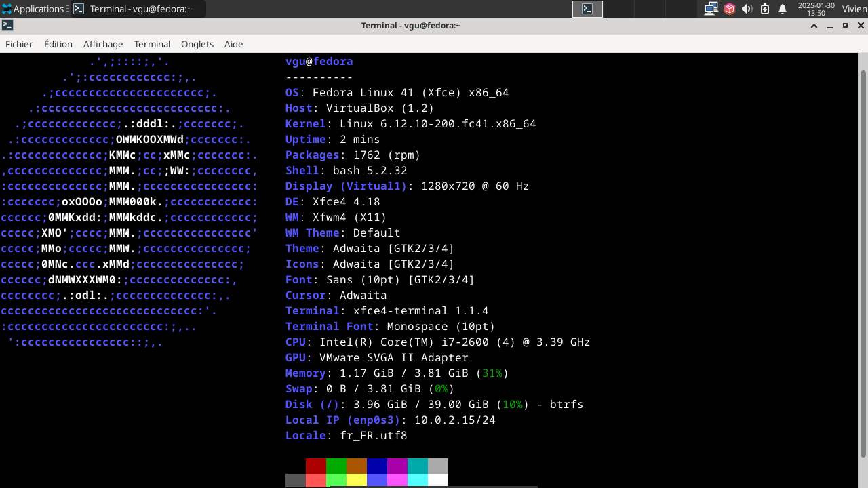Click the Packages value '1762 (rpm)'

[x=387, y=155]
